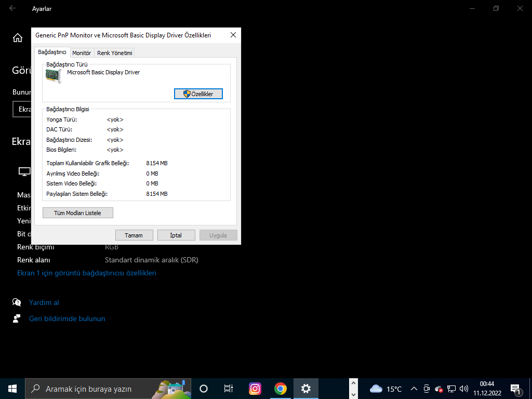Click the Sistem Video Belleği label
532x399 pixels.
coord(72,183)
